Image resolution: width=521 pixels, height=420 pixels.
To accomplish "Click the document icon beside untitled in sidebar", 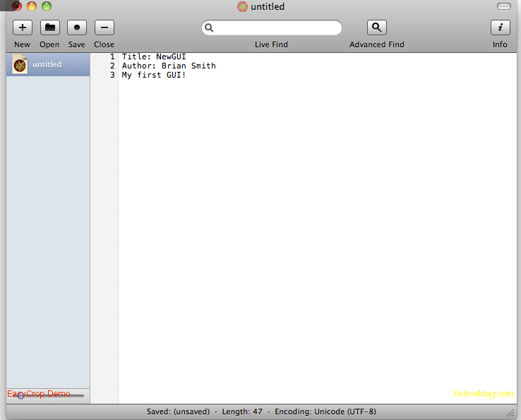I will coord(20,64).
